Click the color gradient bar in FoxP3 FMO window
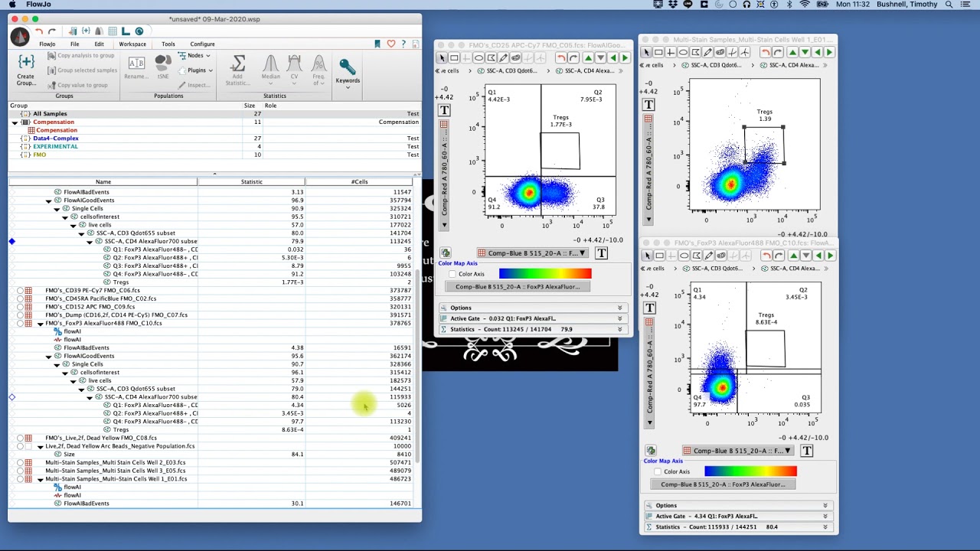Viewport: 980px width, 551px height. click(750, 471)
